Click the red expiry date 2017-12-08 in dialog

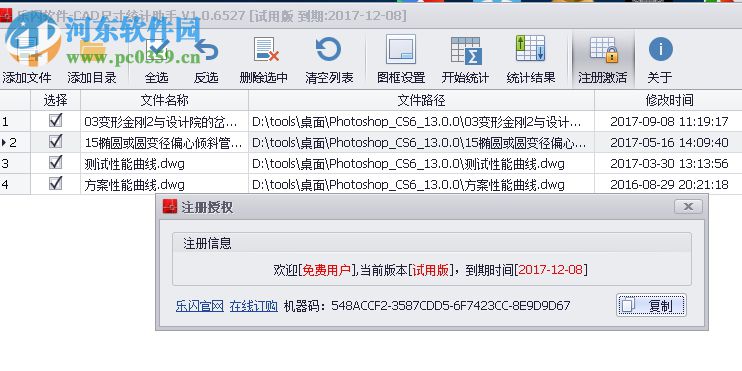click(x=550, y=270)
